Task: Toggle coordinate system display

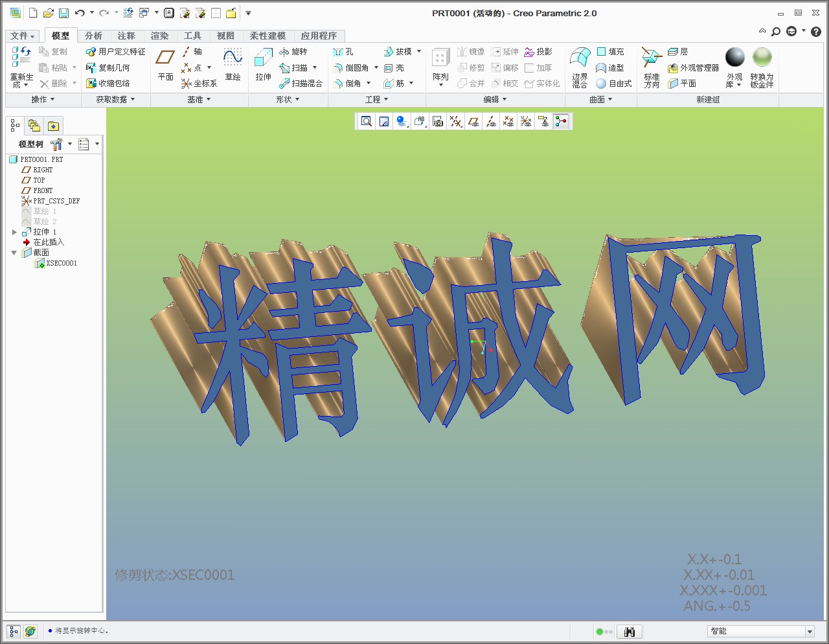Action: point(526,121)
